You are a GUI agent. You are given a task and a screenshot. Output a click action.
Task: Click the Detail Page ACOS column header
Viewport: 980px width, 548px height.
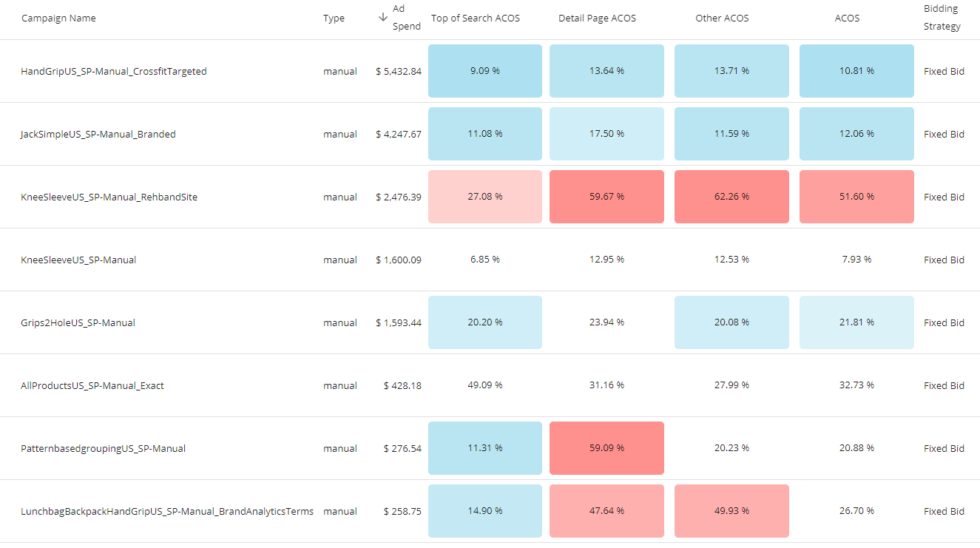[597, 18]
